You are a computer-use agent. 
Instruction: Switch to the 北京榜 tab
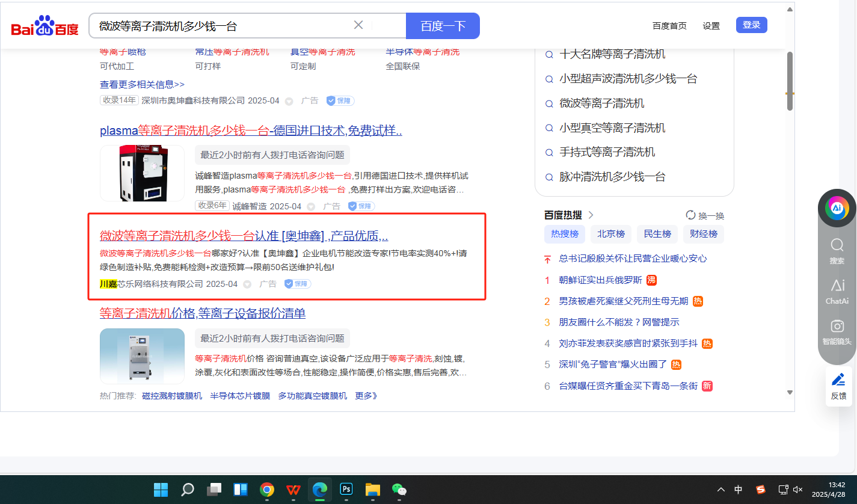(610, 234)
